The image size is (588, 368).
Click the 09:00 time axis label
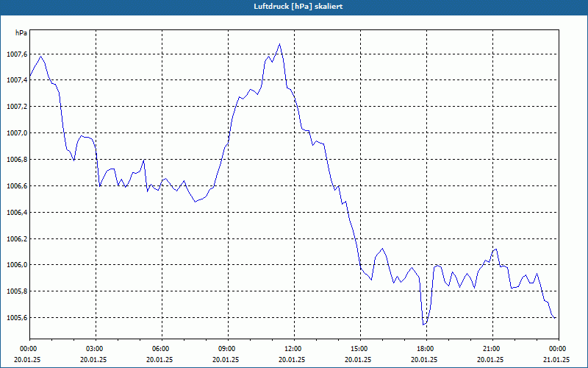pos(228,349)
